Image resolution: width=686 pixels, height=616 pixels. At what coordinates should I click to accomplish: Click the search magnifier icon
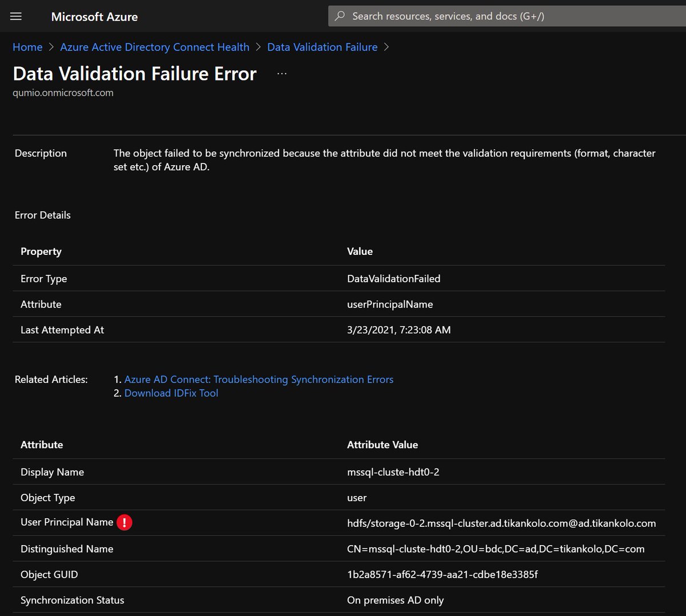pos(340,16)
